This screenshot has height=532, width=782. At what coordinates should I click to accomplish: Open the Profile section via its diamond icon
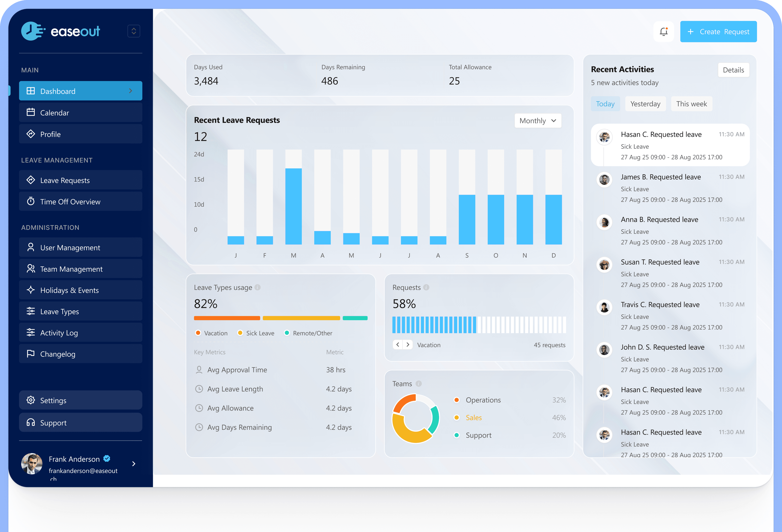[x=31, y=134]
